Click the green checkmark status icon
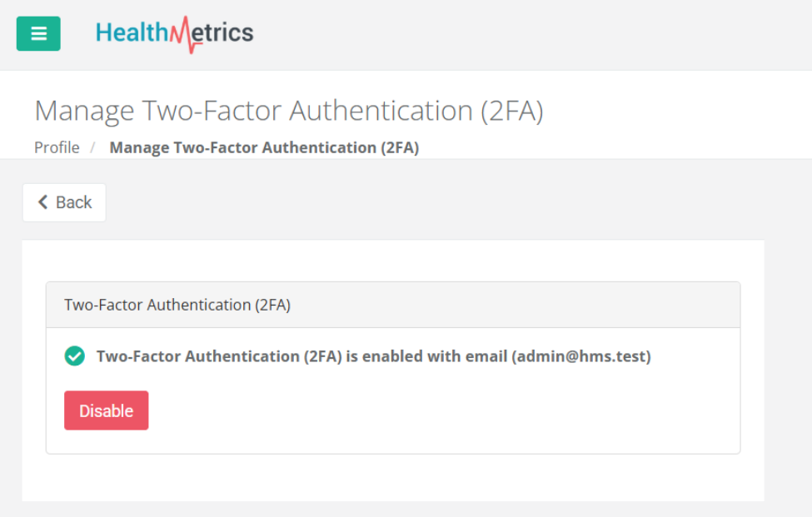Screen dimensions: 812x517 coord(74,356)
